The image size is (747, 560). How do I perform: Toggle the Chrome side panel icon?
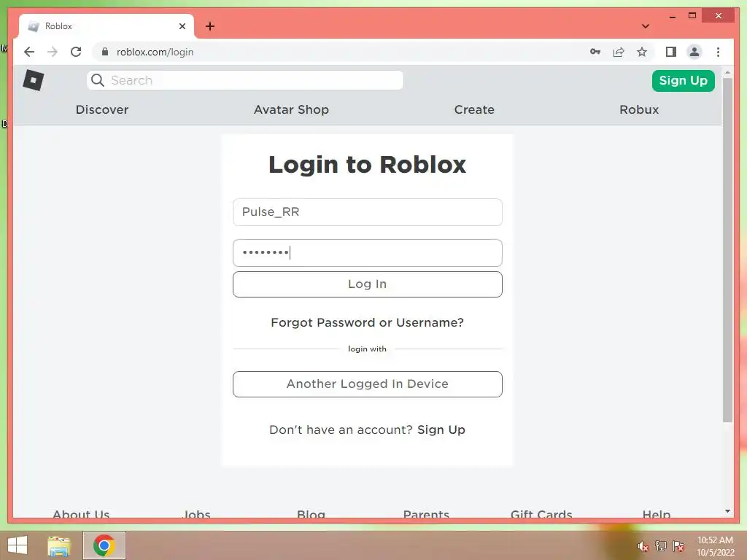pos(671,52)
